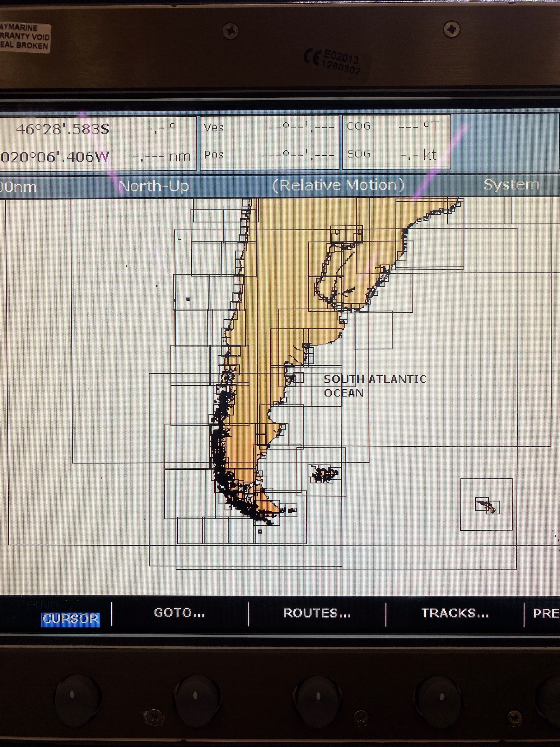Select the System label in status bar
The height and width of the screenshot is (747, 560).
pos(511,185)
